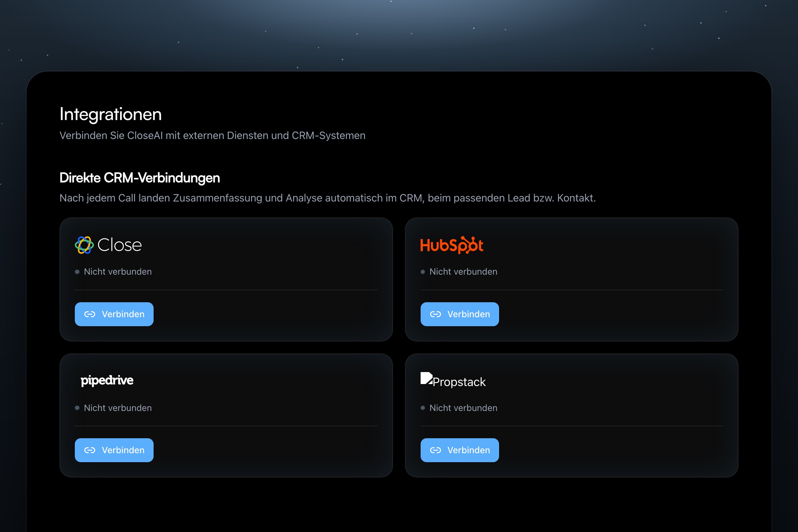798x532 pixels.
Task: Click 'Nicht verbunden' status in Propstack card
Action: pos(459,408)
